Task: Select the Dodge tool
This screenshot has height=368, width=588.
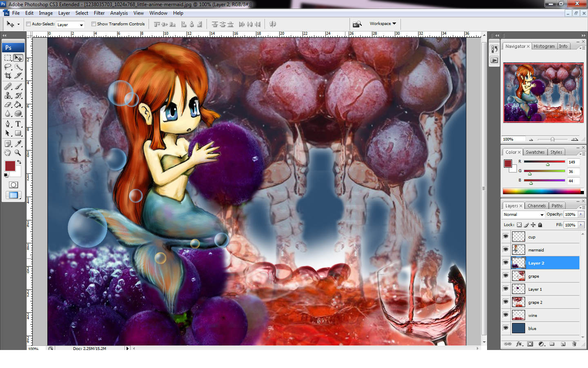Action: coord(18,113)
